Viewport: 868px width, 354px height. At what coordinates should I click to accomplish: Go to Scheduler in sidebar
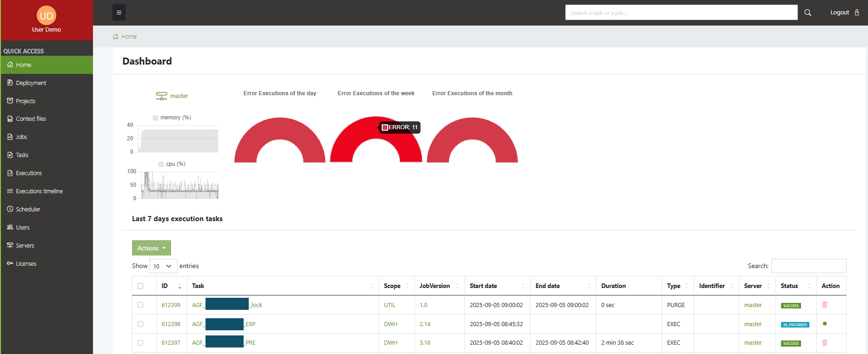point(28,210)
